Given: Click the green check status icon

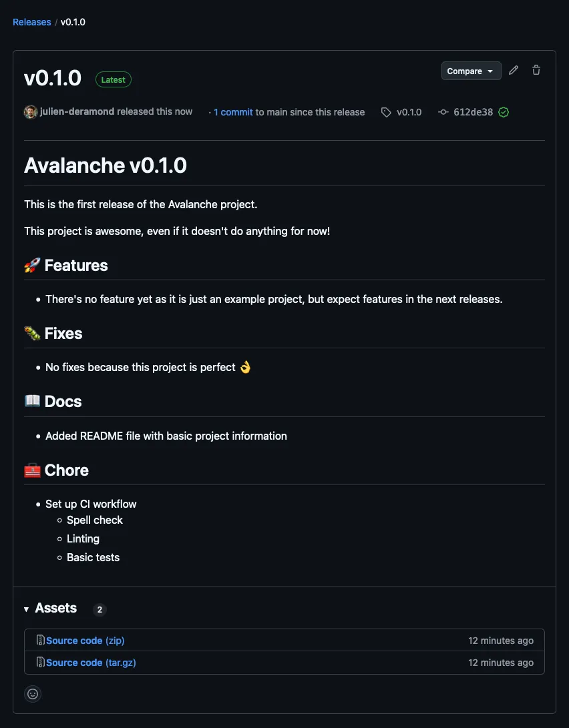Looking at the screenshot, I should pos(504,112).
